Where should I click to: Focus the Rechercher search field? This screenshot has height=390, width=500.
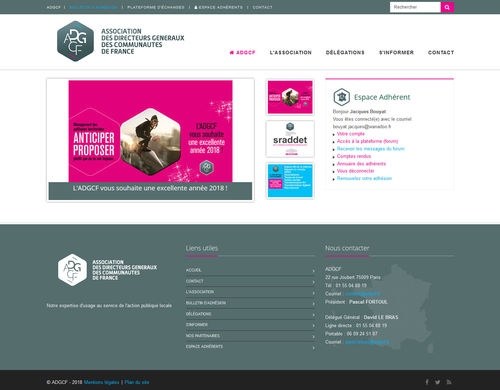(415, 7)
